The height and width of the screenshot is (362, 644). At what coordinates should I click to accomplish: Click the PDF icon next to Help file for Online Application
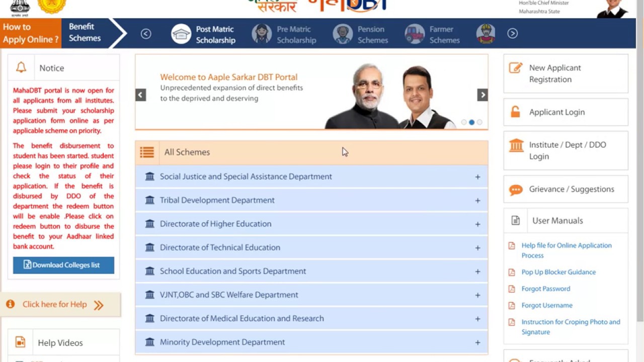[x=512, y=245]
